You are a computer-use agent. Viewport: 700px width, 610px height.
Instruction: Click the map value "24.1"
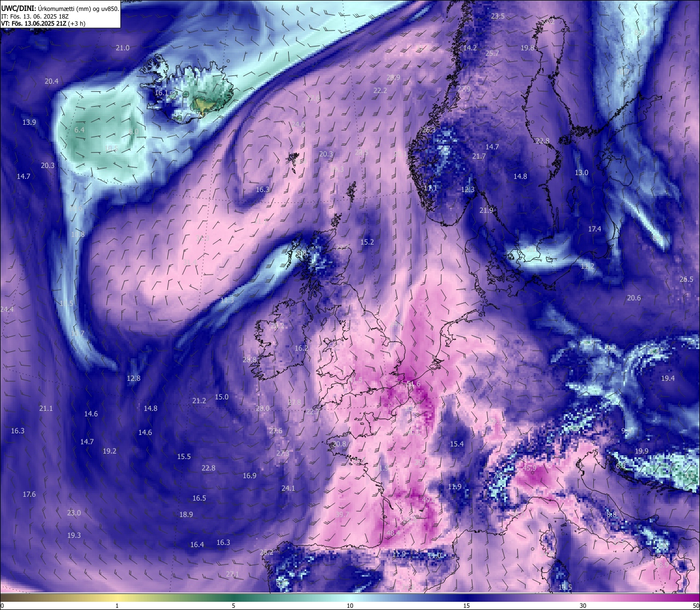point(288,489)
